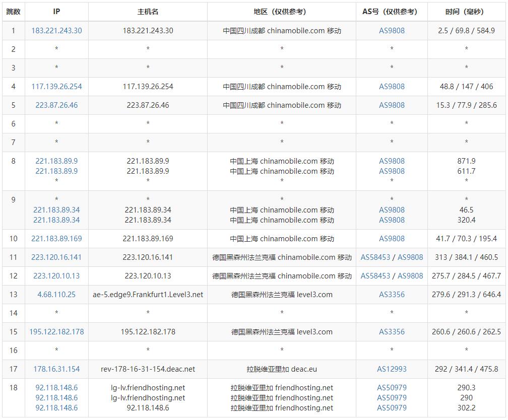Click region text for hop 15 level3.com

point(282,332)
